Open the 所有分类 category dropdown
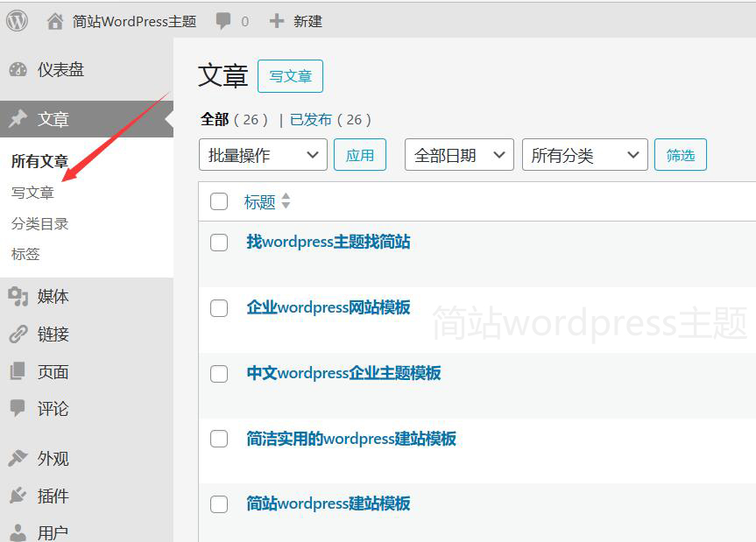The width and height of the screenshot is (756, 542). (584, 155)
